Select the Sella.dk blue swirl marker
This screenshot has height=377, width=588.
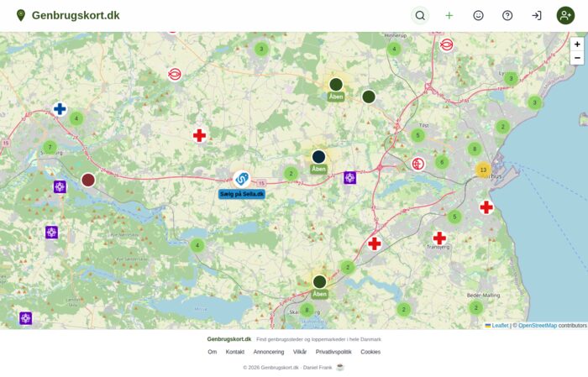242,179
